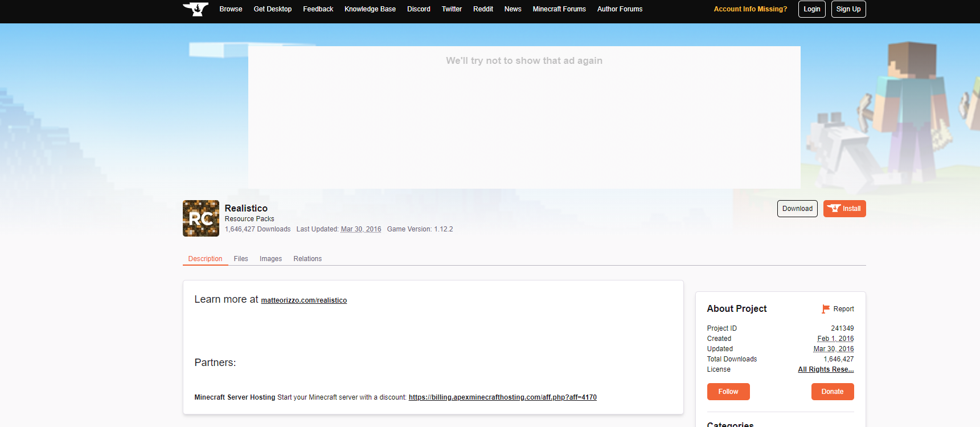Image resolution: width=980 pixels, height=427 pixels.
Task: Open Minecraft Forums in navigation
Action: pos(559,9)
